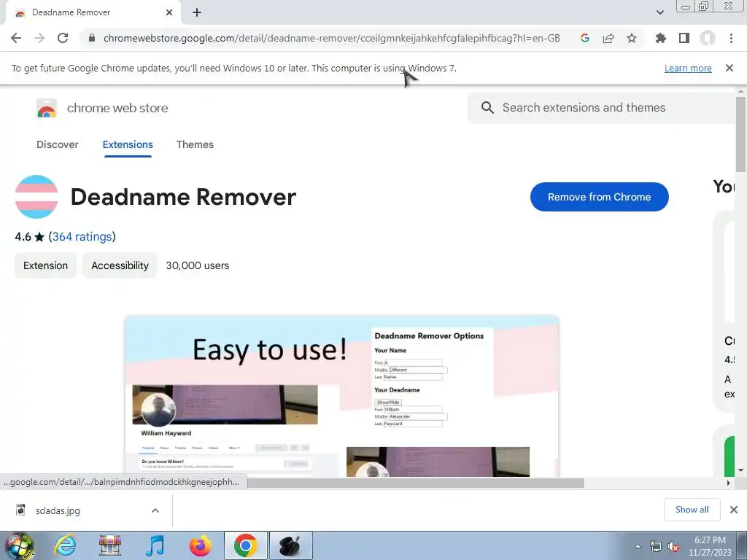Click the Extension category chip
Image resolution: width=747 pixels, height=560 pixels.
(45, 265)
